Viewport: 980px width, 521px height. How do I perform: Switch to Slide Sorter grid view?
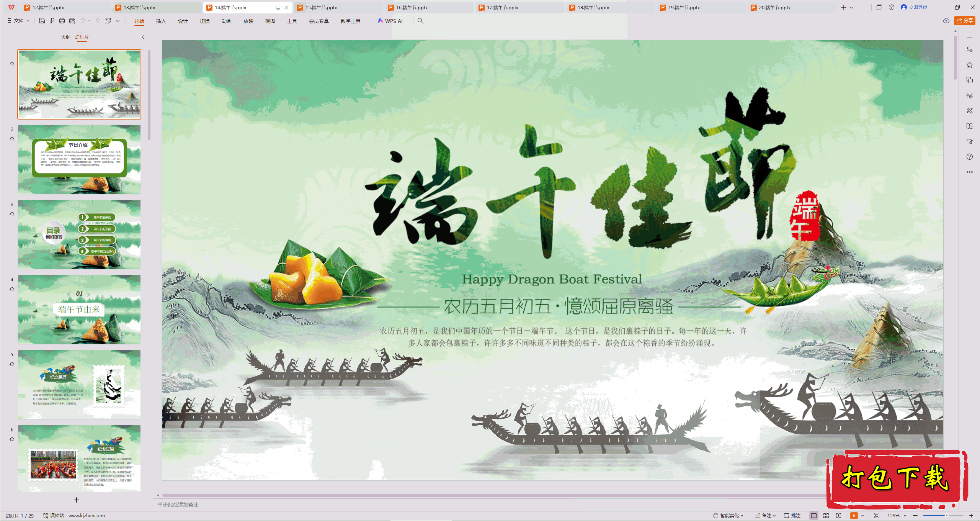[826, 516]
